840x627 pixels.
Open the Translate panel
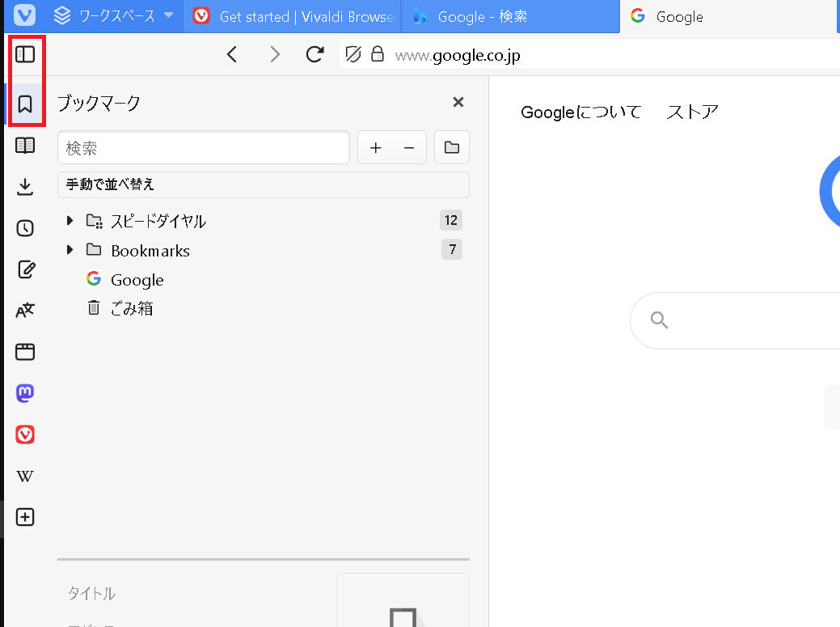pyautogui.click(x=25, y=311)
